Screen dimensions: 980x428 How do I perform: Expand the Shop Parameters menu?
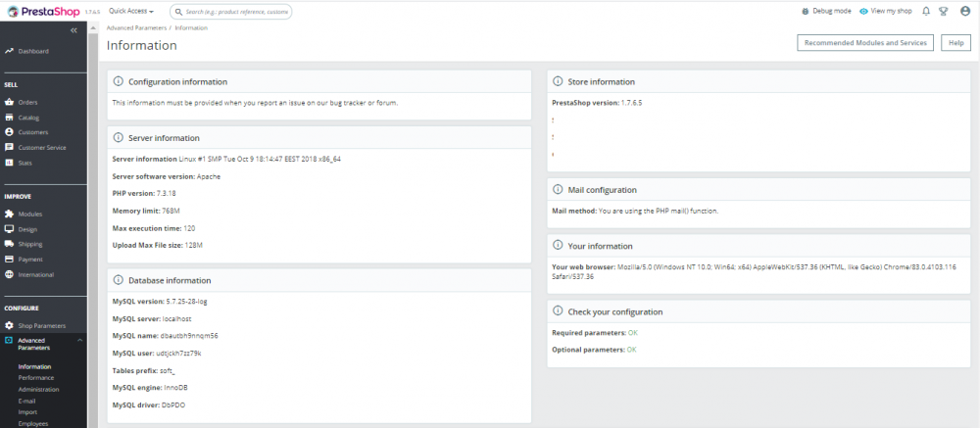[x=41, y=325]
